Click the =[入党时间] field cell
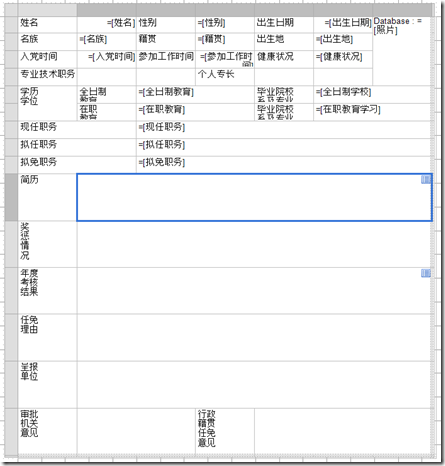This screenshot has width=445, height=466. coord(107,59)
